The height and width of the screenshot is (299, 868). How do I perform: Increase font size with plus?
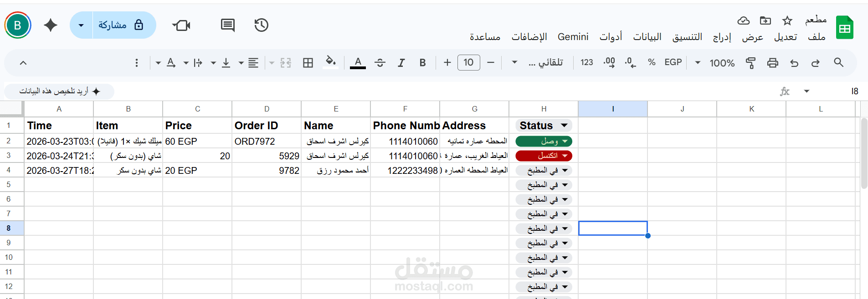click(447, 62)
